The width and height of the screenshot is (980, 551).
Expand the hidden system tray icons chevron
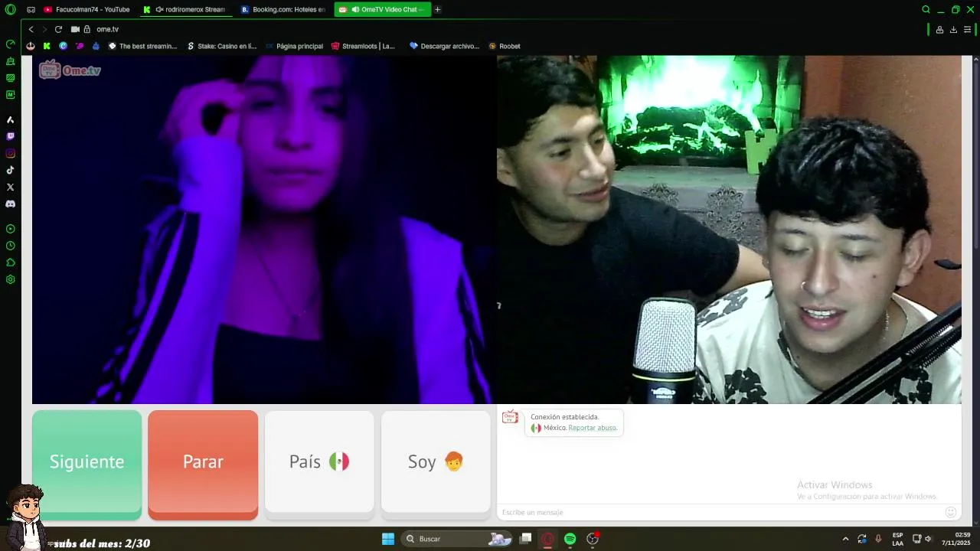(845, 539)
